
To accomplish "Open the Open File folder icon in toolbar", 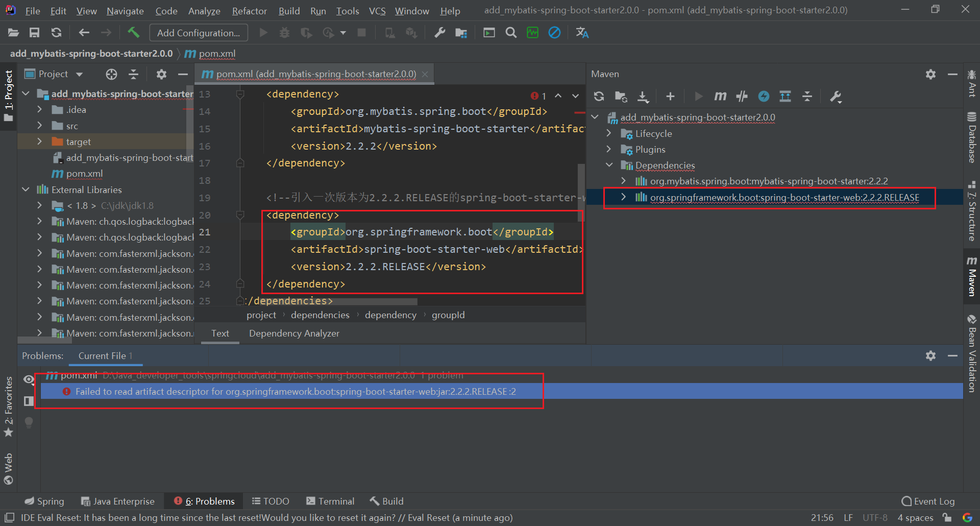I will [x=14, y=33].
